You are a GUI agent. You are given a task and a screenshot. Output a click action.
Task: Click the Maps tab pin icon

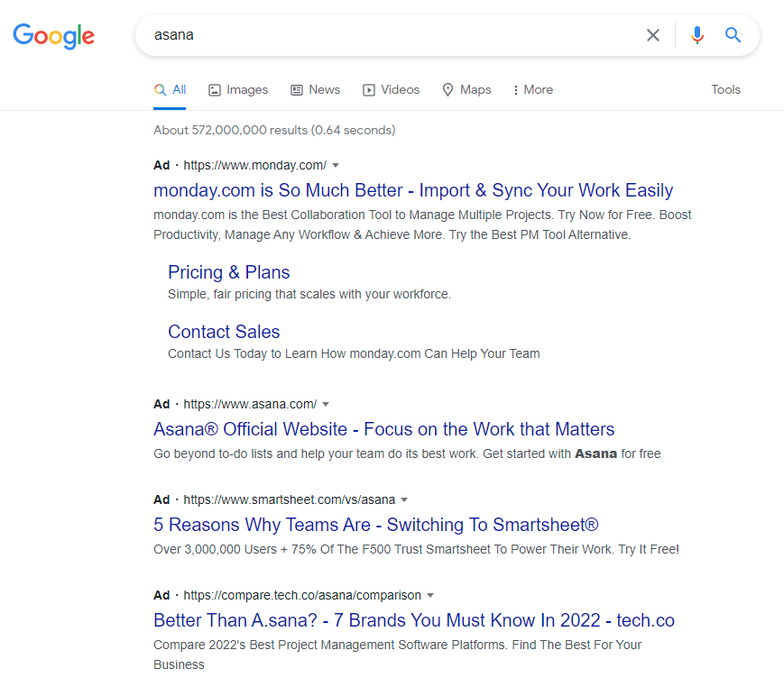448,89
